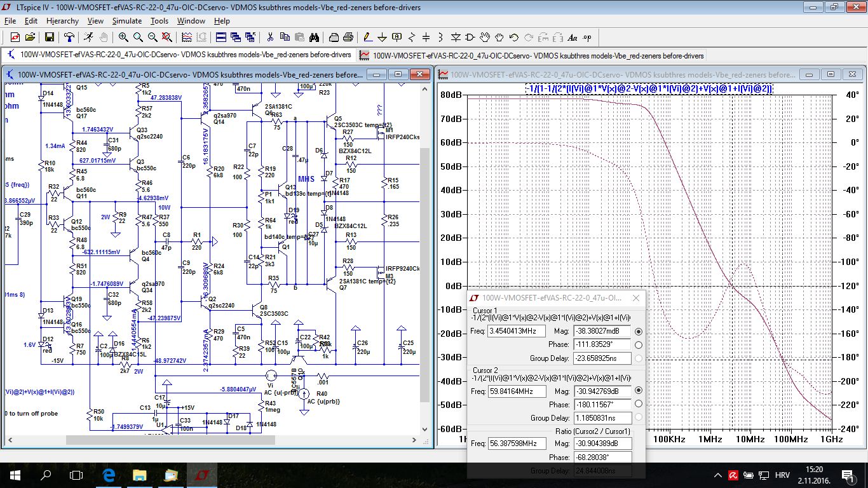Tile windows horizontally icon

220,37
